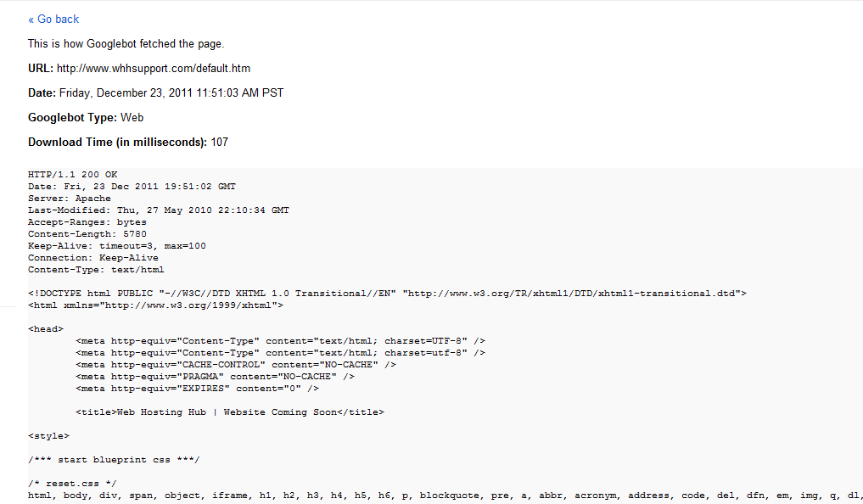
Task: Click the download time value 107
Action: pos(219,142)
